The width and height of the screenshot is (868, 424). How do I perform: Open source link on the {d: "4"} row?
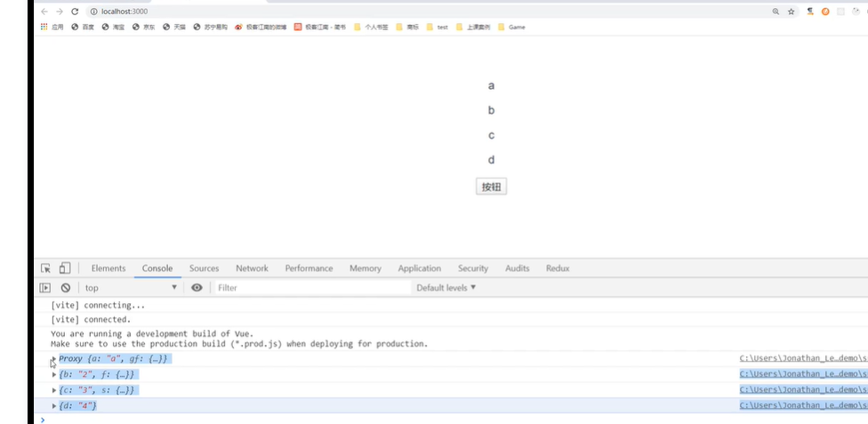pyautogui.click(x=803, y=404)
